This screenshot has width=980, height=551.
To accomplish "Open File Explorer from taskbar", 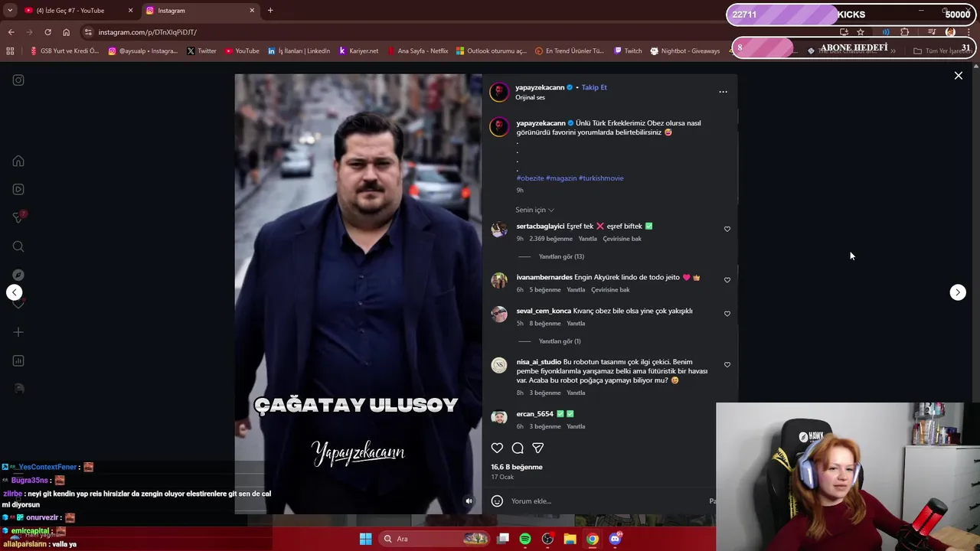I will coord(570,539).
